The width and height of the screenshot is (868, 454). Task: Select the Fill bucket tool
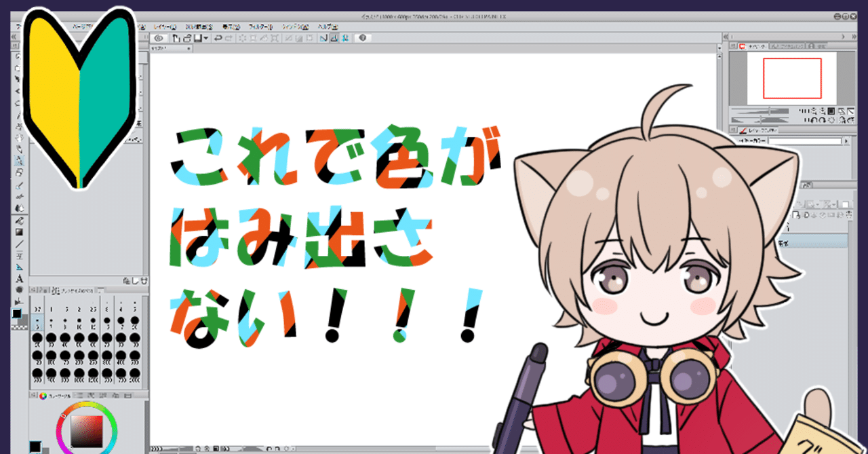pos(19,221)
